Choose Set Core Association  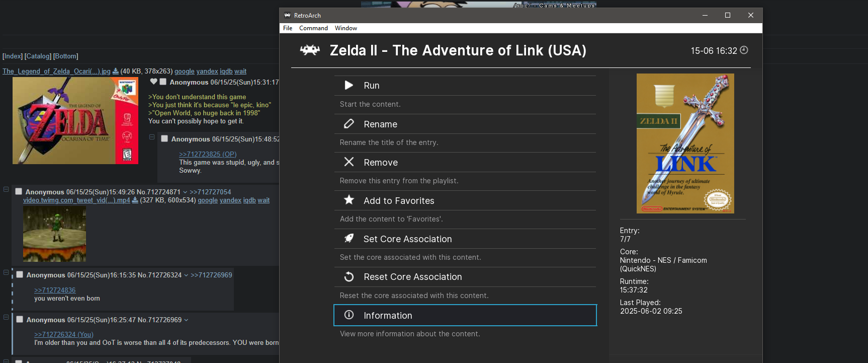click(465, 239)
